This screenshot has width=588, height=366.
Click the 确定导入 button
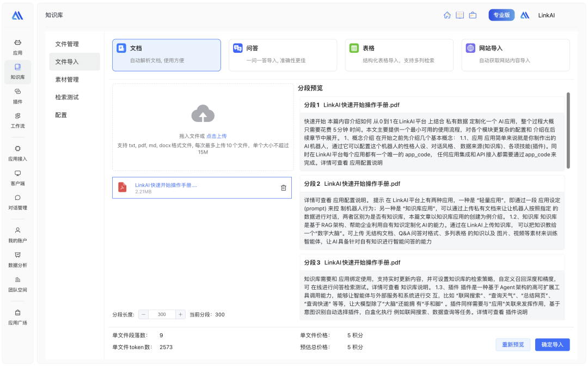click(552, 345)
